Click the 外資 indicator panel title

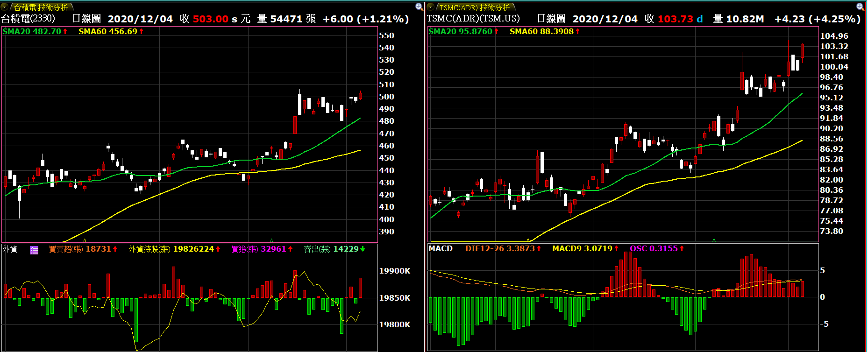tap(10, 249)
